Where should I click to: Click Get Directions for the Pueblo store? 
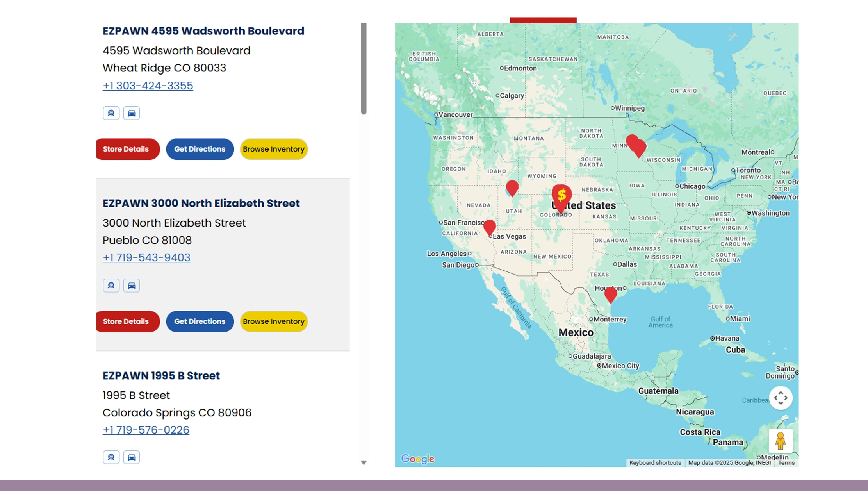(200, 321)
